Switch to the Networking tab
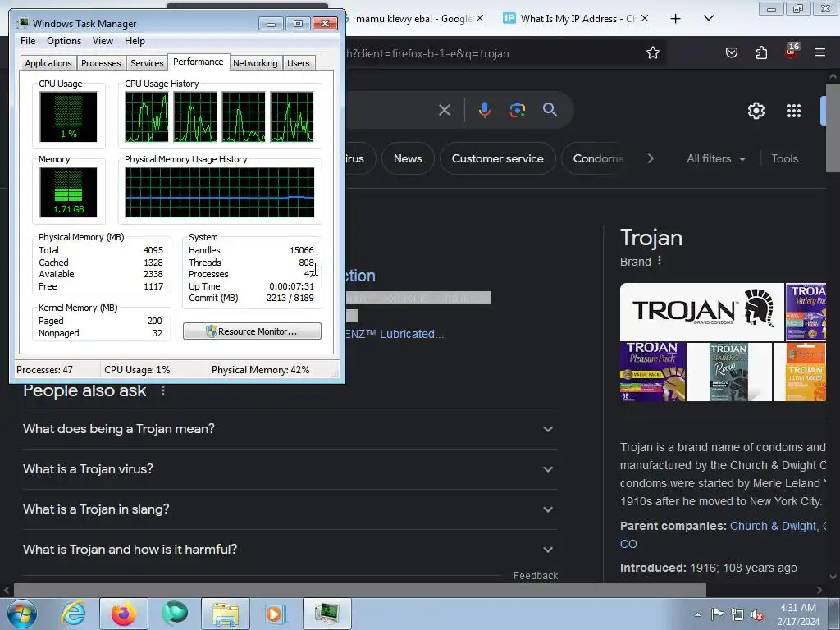This screenshot has width=840, height=630. (255, 63)
